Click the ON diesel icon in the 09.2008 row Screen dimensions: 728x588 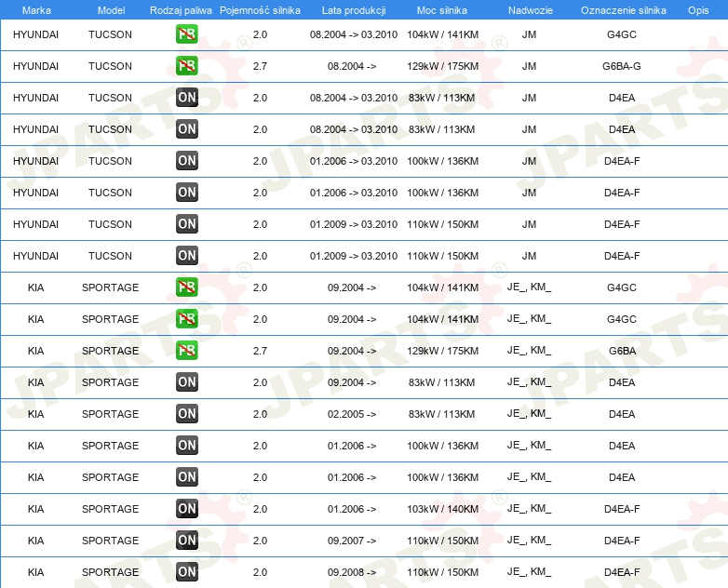(x=187, y=572)
